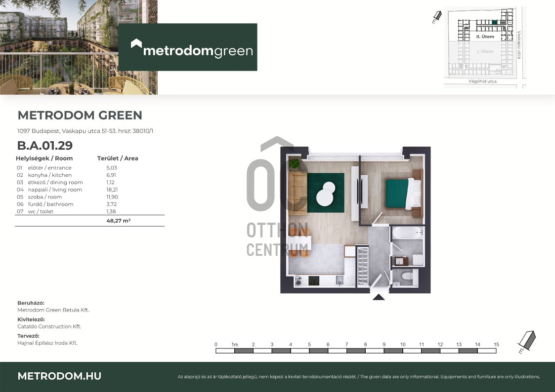The width and height of the screenshot is (555, 392).
Task: Click the white round coffee tables
Action: coord(326,194)
